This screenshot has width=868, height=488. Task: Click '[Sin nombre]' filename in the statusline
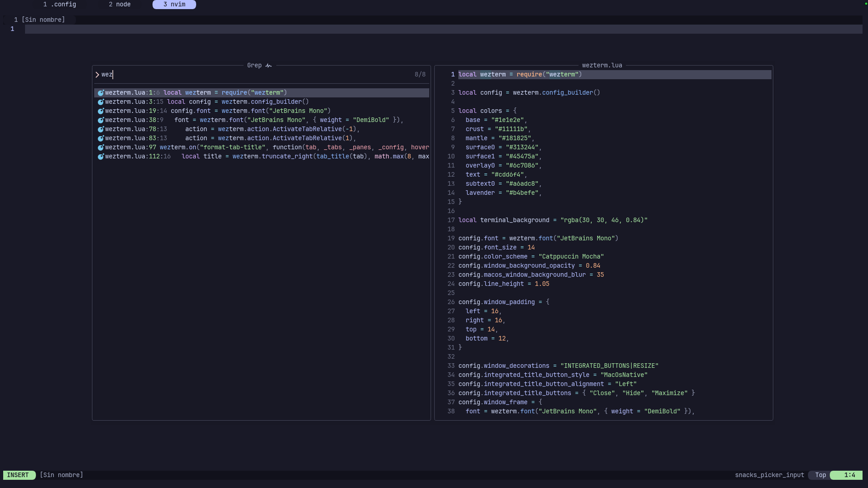[61, 475]
